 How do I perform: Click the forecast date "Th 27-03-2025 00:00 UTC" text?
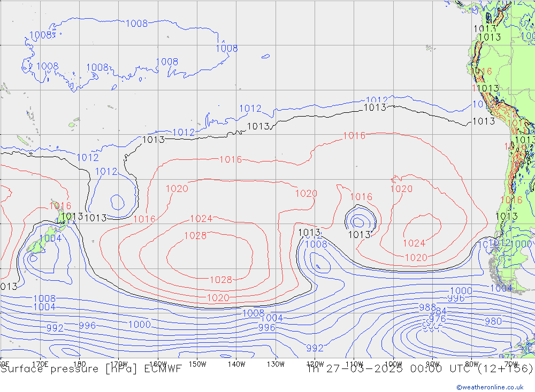coord(389,369)
